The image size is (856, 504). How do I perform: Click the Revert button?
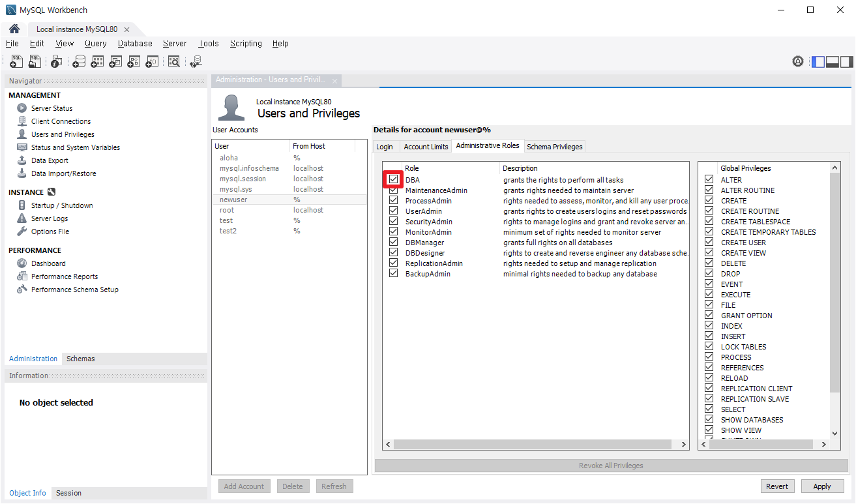[777, 486]
